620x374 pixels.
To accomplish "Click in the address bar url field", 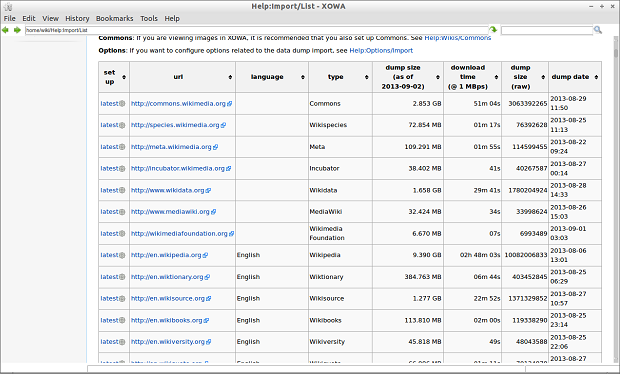I will [257, 30].
